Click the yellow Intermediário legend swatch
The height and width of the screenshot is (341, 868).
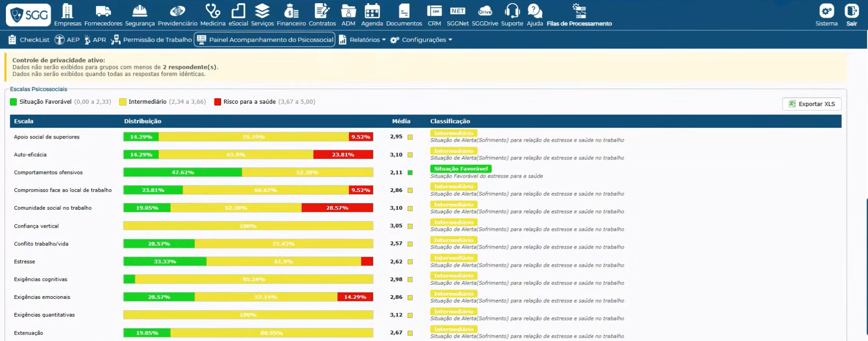click(x=123, y=102)
